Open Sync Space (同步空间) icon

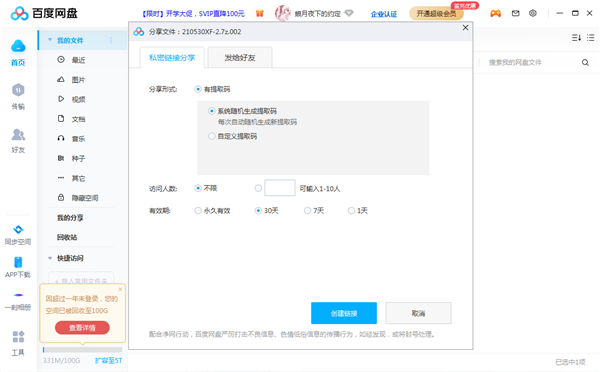[18, 230]
